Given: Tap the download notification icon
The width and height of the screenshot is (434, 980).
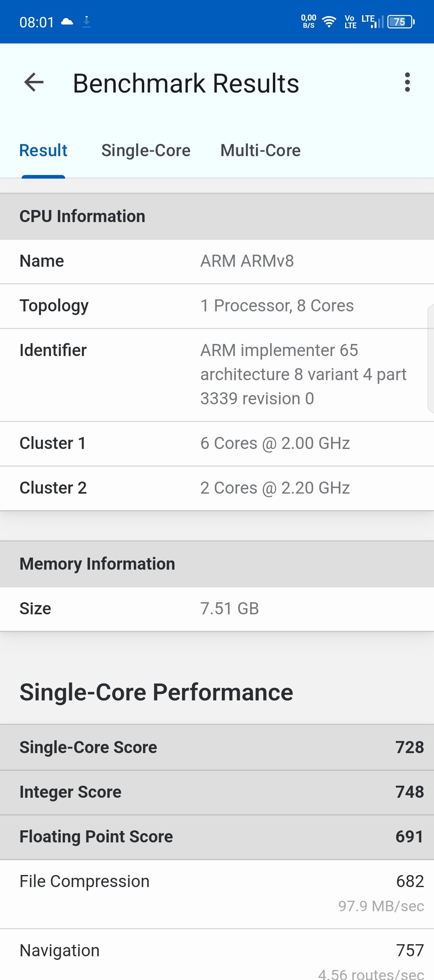Looking at the screenshot, I should coord(86,22).
